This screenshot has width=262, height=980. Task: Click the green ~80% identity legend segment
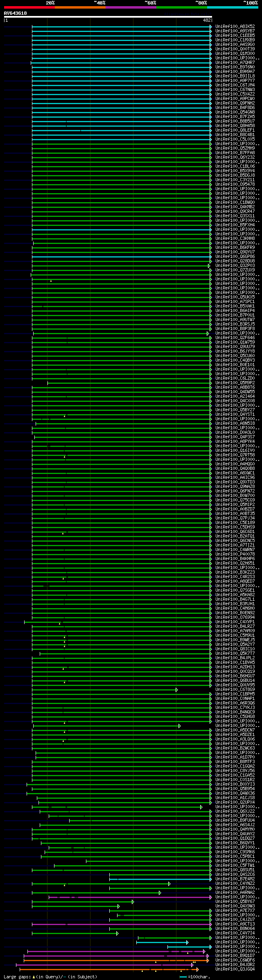coord(181,7)
